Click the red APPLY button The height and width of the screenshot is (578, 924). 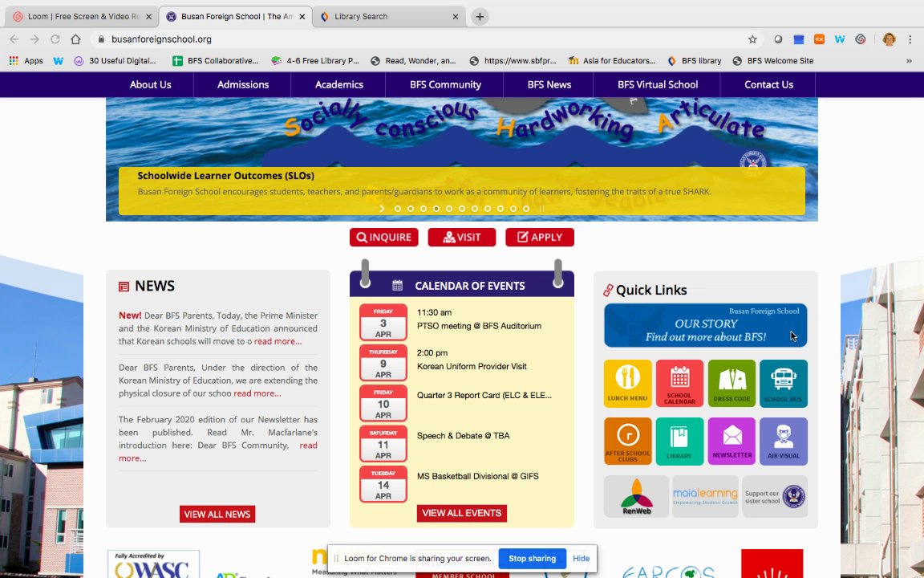(x=540, y=237)
